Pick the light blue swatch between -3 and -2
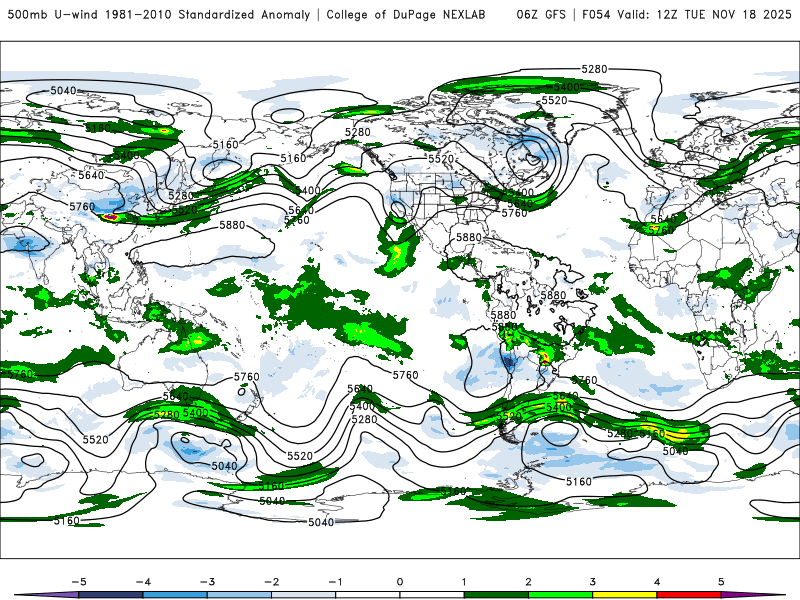 coord(239,595)
